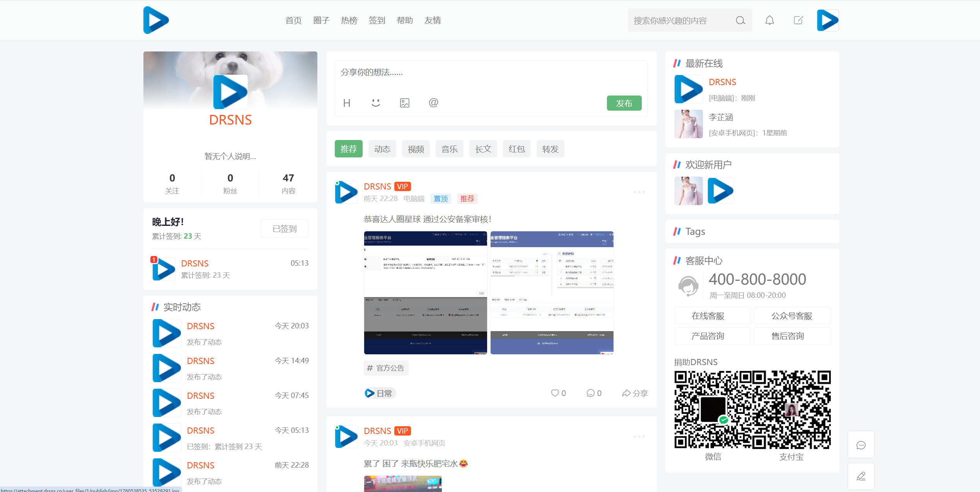Screen dimensions: 980x492
Task: Open the three-dot options menu on the pinned post
Action: coord(639,192)
